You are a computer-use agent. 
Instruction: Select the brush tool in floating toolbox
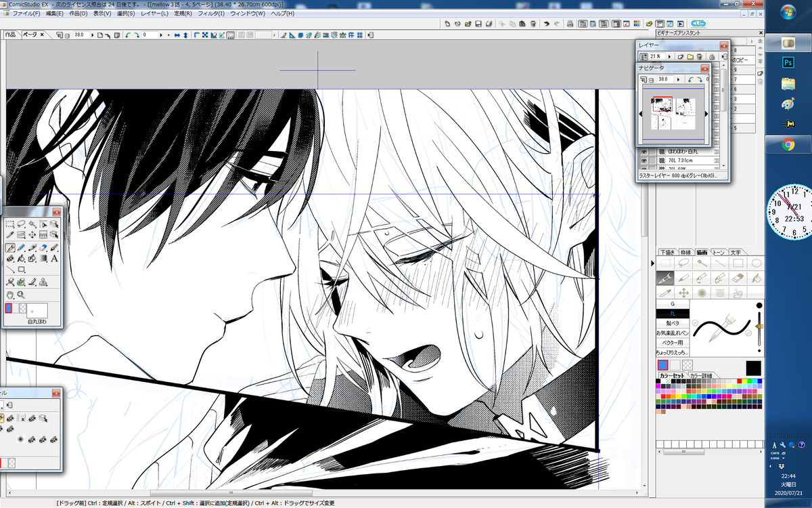tap(54, 248)
